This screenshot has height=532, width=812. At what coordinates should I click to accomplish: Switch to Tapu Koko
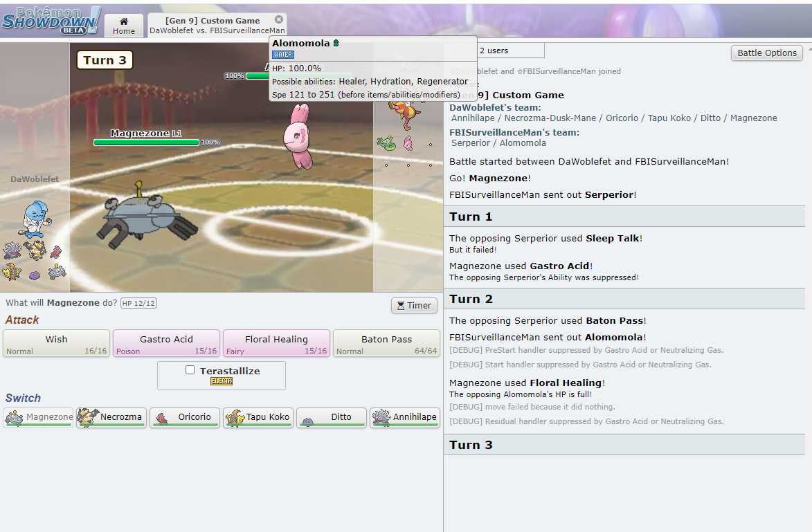(258, 417)
